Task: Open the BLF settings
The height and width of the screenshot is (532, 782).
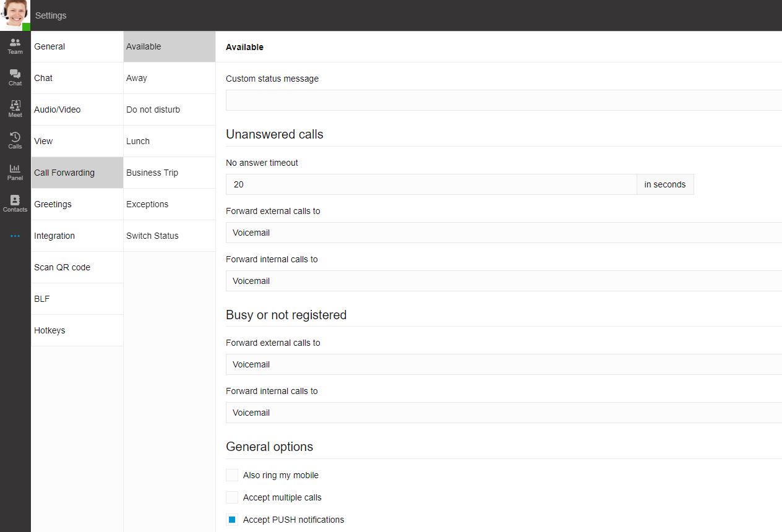Action: click(x=77, y=299)
